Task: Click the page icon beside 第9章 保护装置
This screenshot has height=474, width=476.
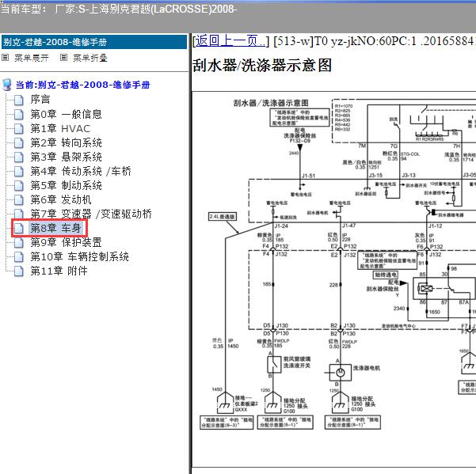Action: click(x=19, y=243)
